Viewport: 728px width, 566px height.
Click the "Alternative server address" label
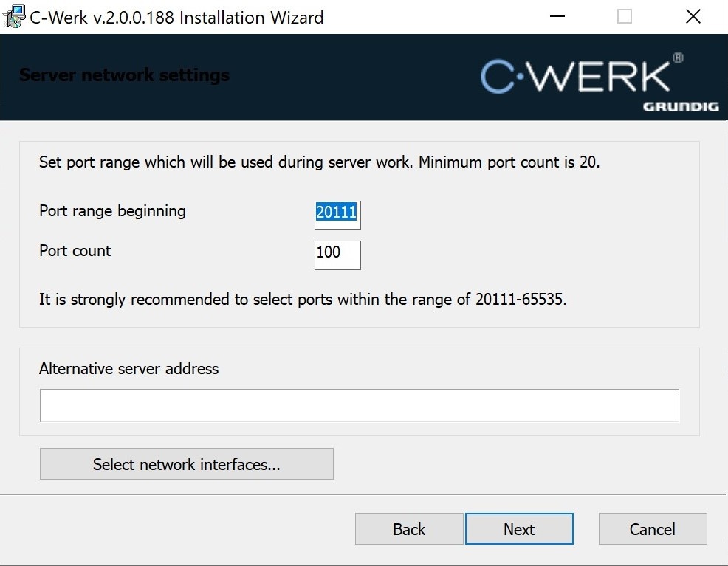[128, 369]
